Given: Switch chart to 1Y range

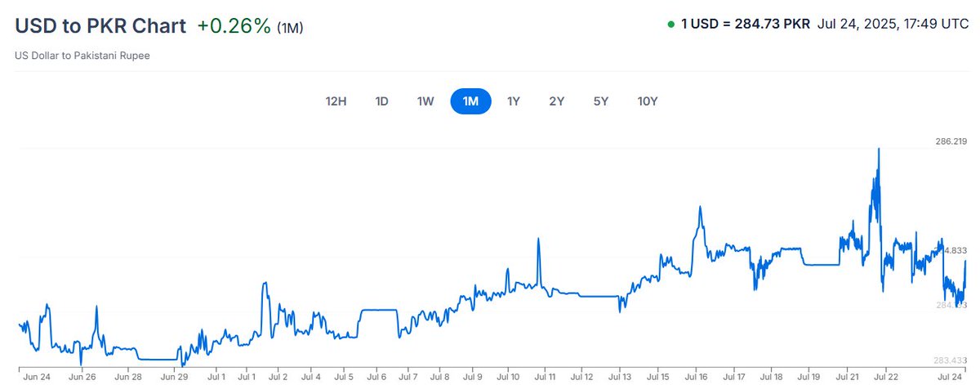Looking at the screenshot, I should tap(514, 101).
